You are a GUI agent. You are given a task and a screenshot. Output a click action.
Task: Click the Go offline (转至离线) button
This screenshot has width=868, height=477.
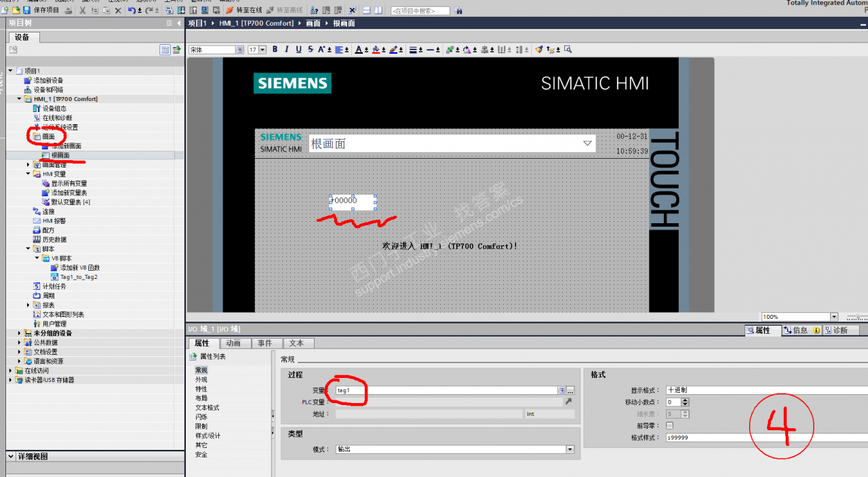(285, 10)
